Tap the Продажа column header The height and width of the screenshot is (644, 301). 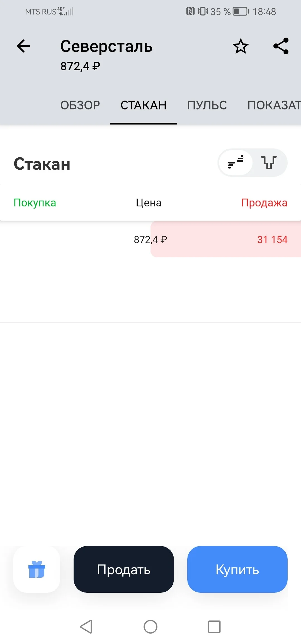(264, 203)
